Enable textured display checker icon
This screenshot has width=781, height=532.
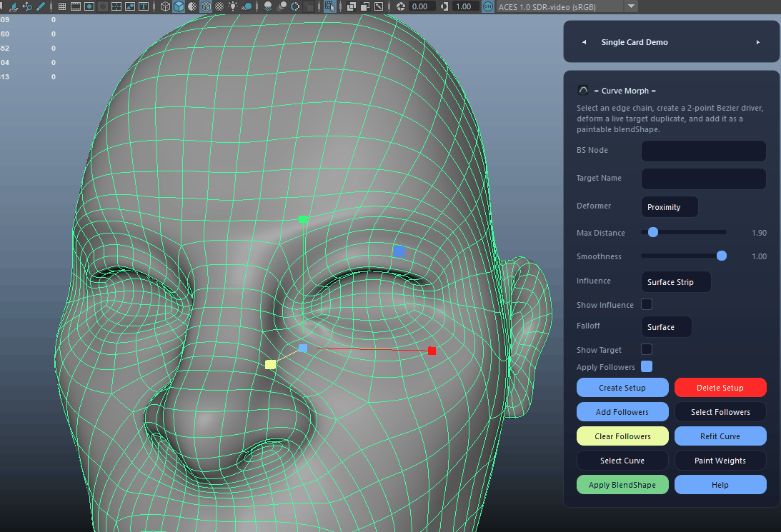[219, 6]
